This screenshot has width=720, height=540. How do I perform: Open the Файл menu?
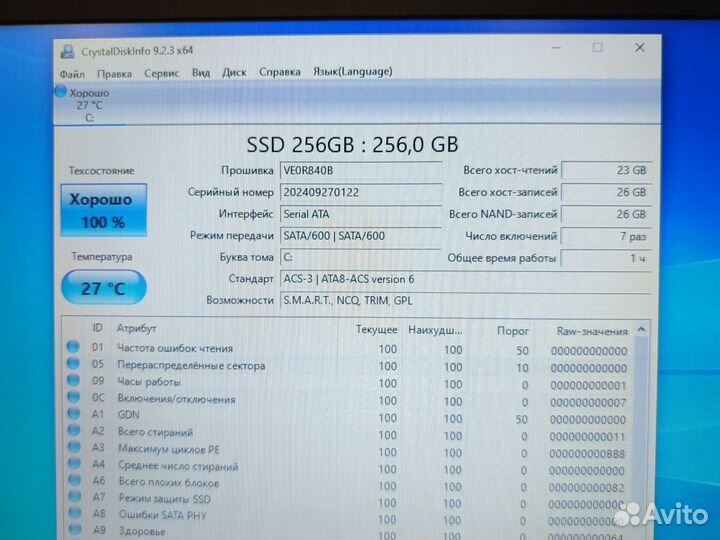click(x=72, y=73)
